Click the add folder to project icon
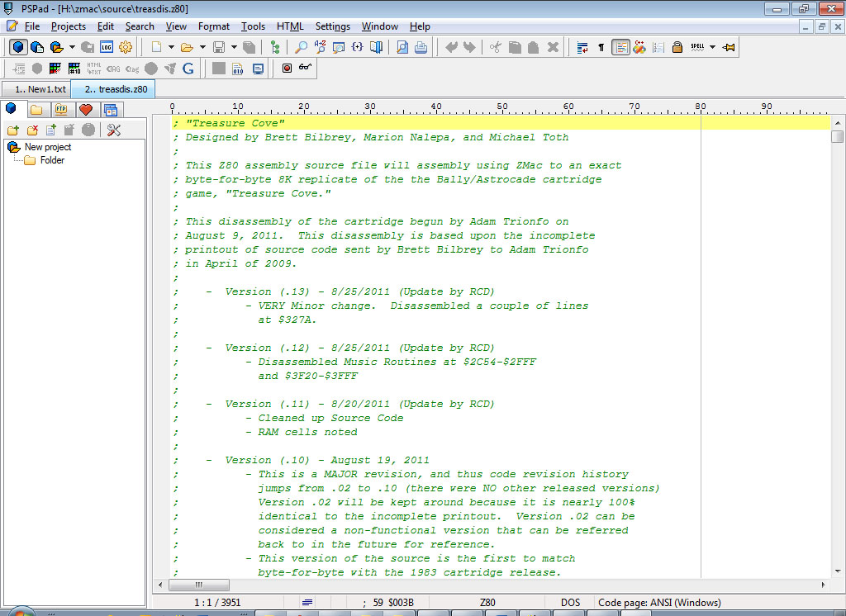Viewport: 846px width, 616px height. pyautogui.click(x=13, y=130)
